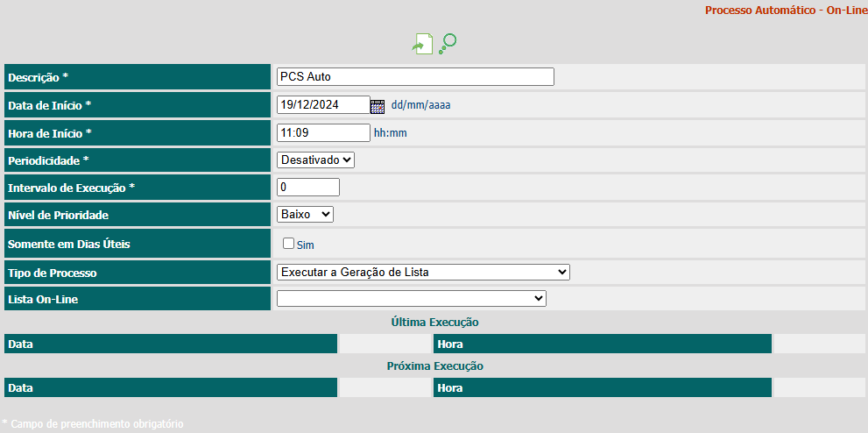Toggle the Somente em Dias Úteis checkbox
This screenshot has width=868, height=433.
288,243
